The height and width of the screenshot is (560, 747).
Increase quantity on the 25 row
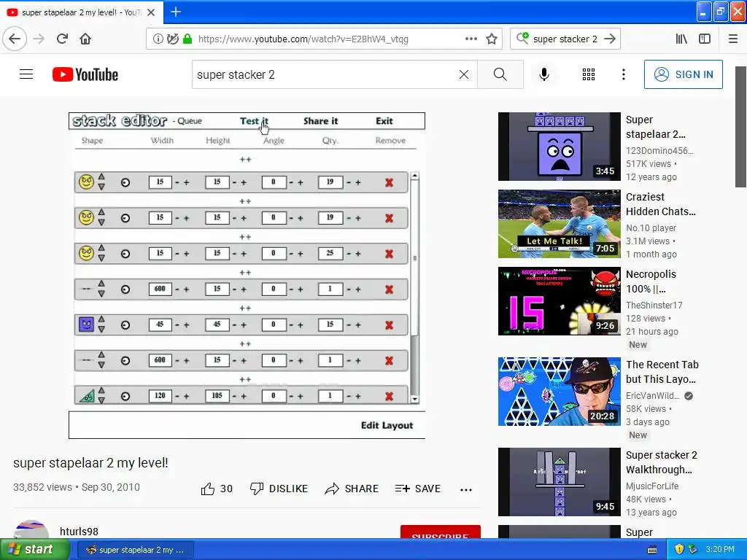point(357,254)
